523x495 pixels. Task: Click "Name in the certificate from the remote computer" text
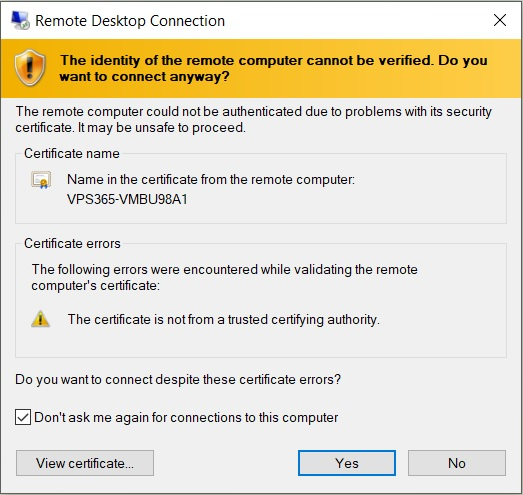coord(211,179)
